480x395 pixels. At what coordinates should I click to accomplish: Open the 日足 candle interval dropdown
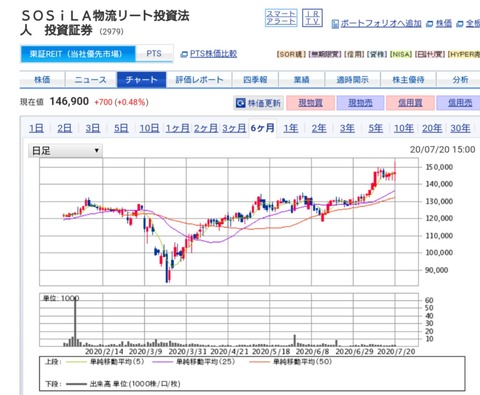click(65, 151)
